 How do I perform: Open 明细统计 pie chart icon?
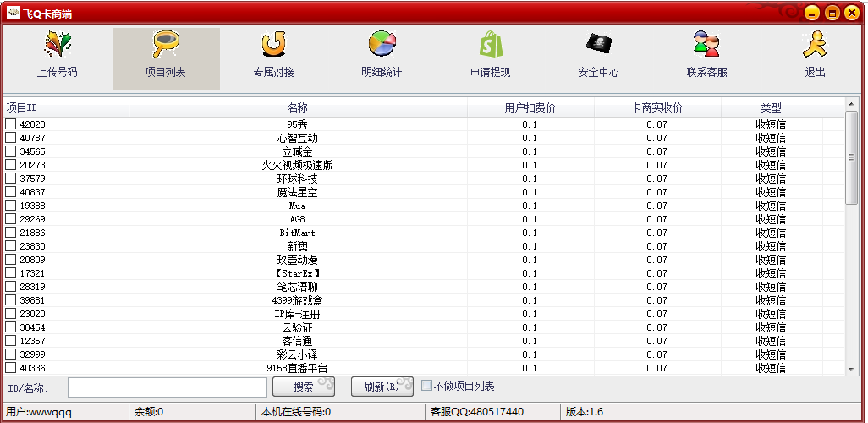click(382, 45)
